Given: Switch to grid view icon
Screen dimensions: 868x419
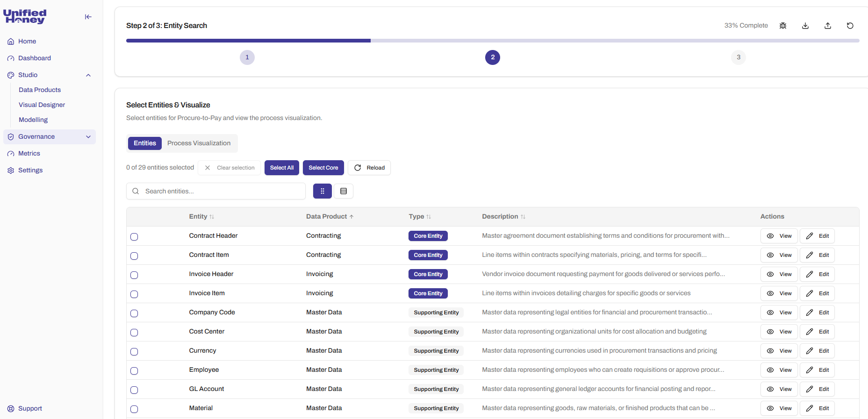Looking at the screenshot, I should point(323,191).
